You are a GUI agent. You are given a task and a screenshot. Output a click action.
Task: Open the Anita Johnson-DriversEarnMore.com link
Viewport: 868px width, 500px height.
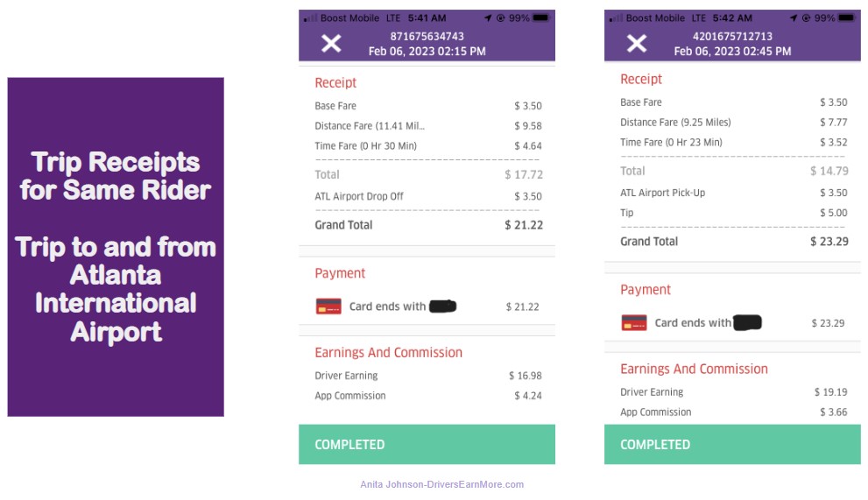441,484
